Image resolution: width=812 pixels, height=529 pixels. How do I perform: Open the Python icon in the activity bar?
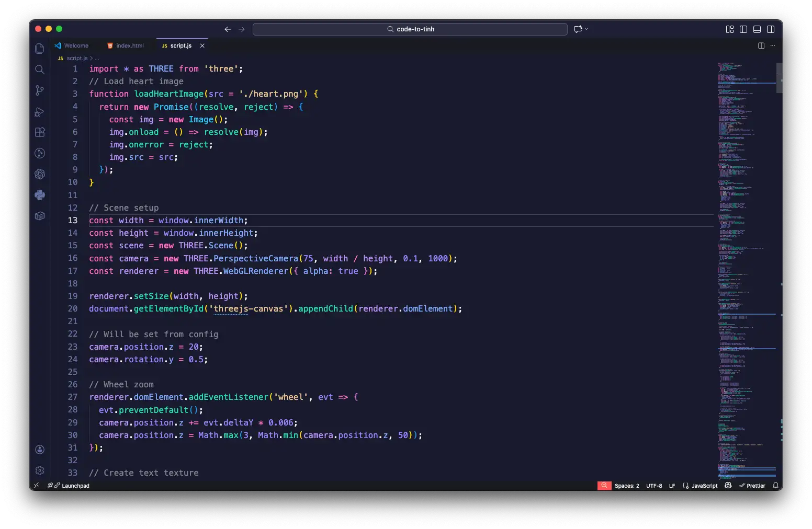coord(40,195)
